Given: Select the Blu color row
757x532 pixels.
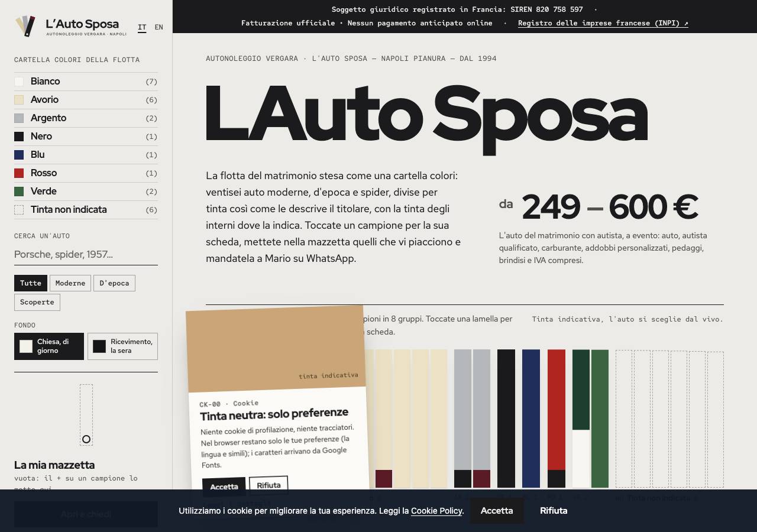Looking at the screenshot, I should (x=86, y=155).
